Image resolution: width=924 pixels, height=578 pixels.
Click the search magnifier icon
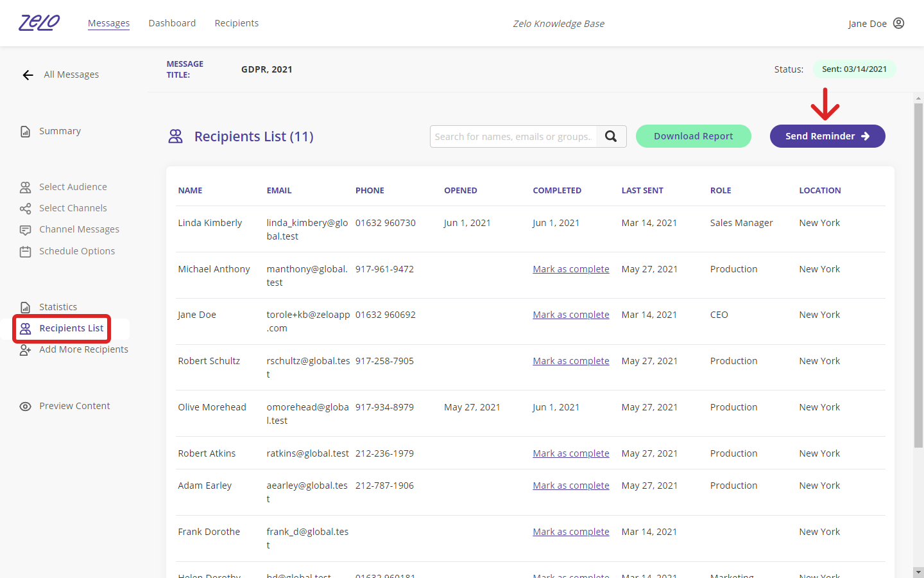click(x=611, y=136)
